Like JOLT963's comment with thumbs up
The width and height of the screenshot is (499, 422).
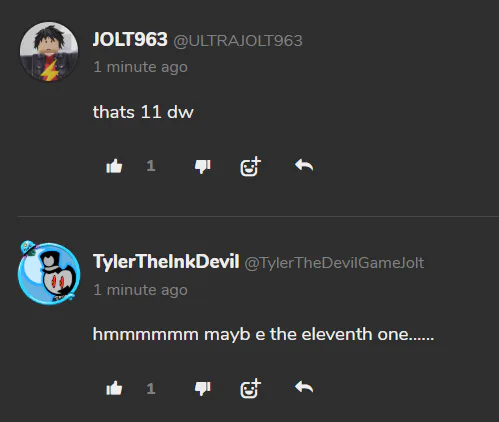pyautogui.click(x=114, y=166)
